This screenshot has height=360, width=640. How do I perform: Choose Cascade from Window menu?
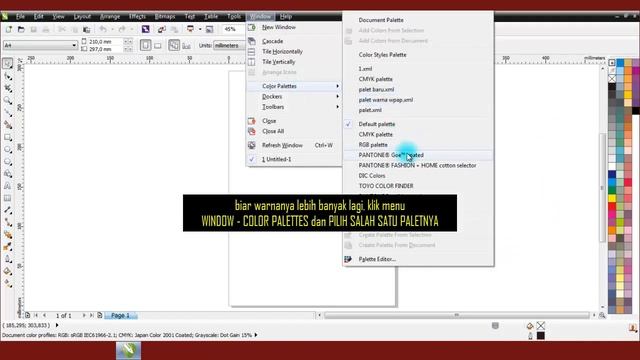tap(294, 41)
